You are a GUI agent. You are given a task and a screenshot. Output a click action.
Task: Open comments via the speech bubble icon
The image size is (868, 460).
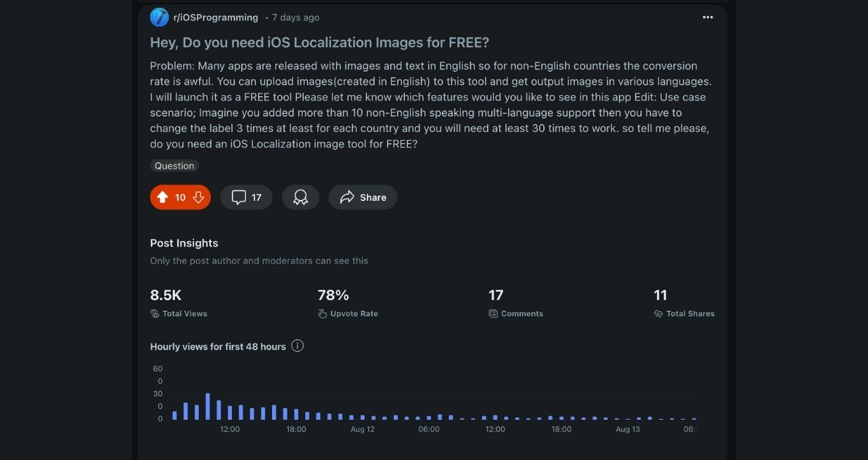(x=238, y=196)
